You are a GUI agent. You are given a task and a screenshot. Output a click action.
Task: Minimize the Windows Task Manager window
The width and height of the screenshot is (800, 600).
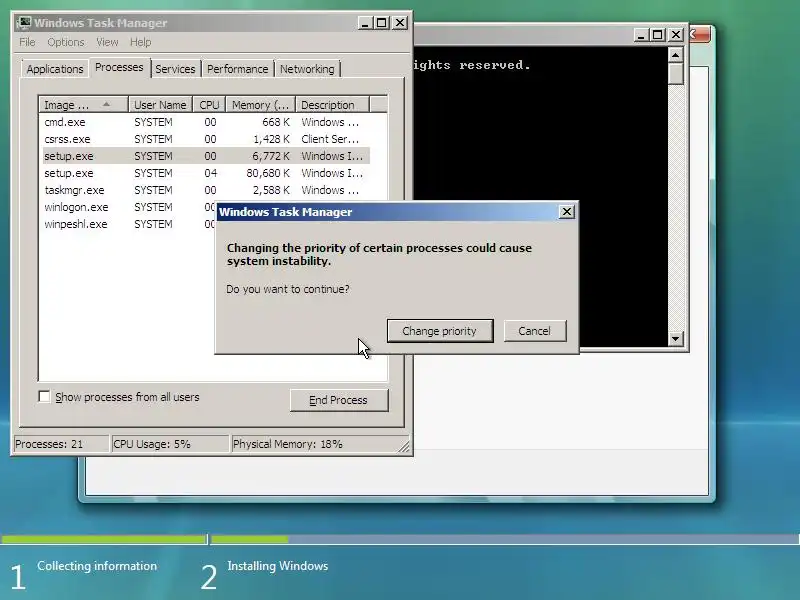[x=365, y=23]
